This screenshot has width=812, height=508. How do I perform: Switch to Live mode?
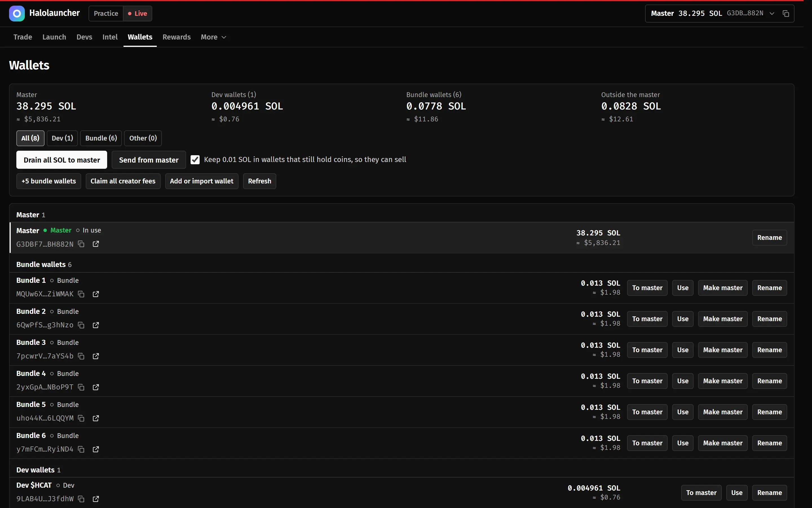tap(138, 14)
